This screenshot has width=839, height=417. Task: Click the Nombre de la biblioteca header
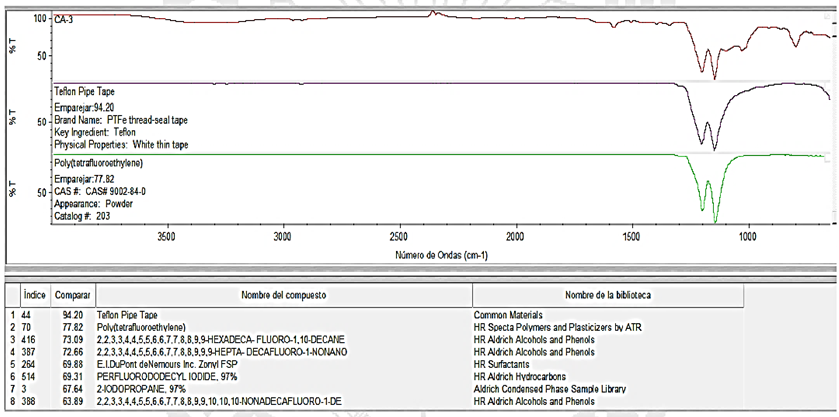(607, 296)
